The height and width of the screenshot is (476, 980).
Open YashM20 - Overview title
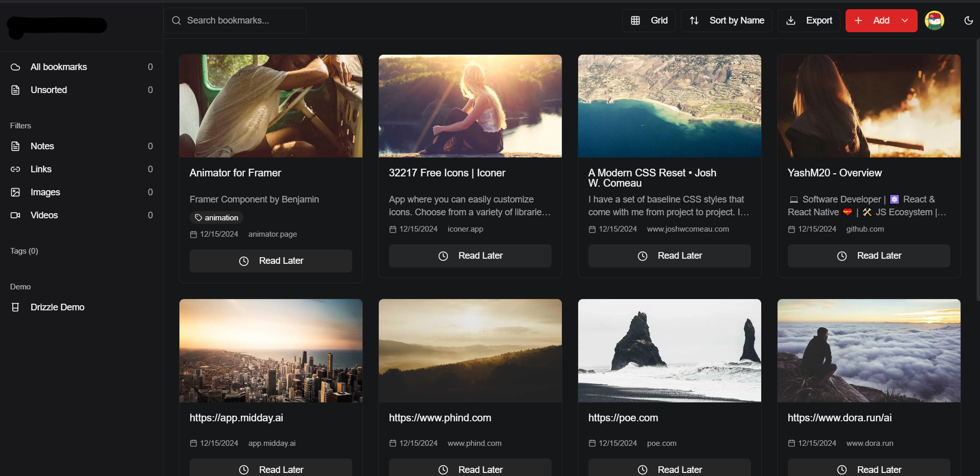point(834,173)
